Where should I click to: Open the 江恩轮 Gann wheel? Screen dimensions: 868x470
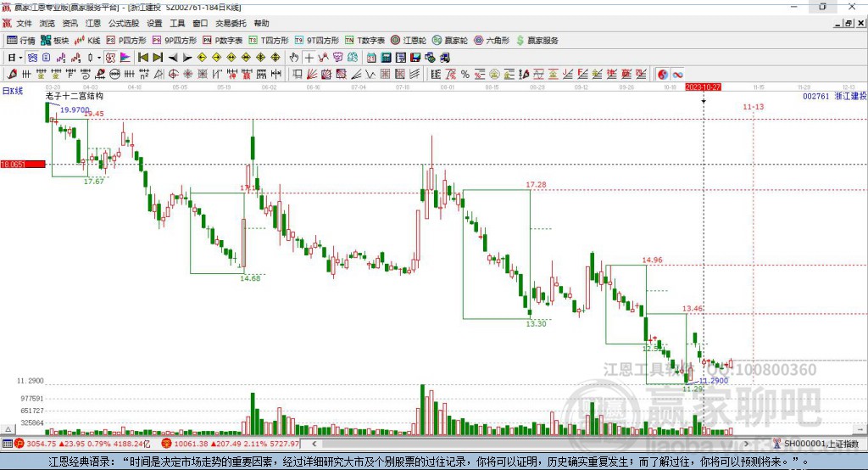[409, 41]
